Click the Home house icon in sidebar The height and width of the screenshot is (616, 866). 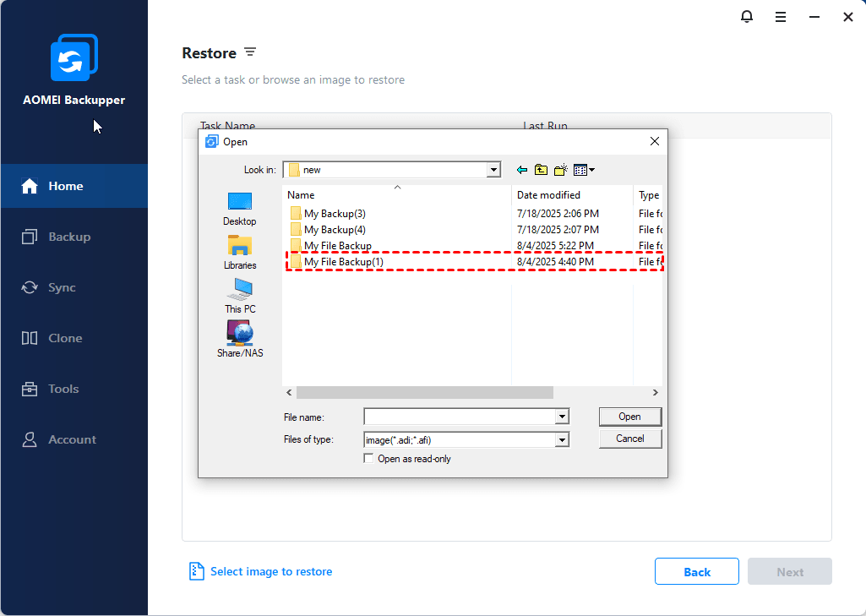(x=30, y=186)
